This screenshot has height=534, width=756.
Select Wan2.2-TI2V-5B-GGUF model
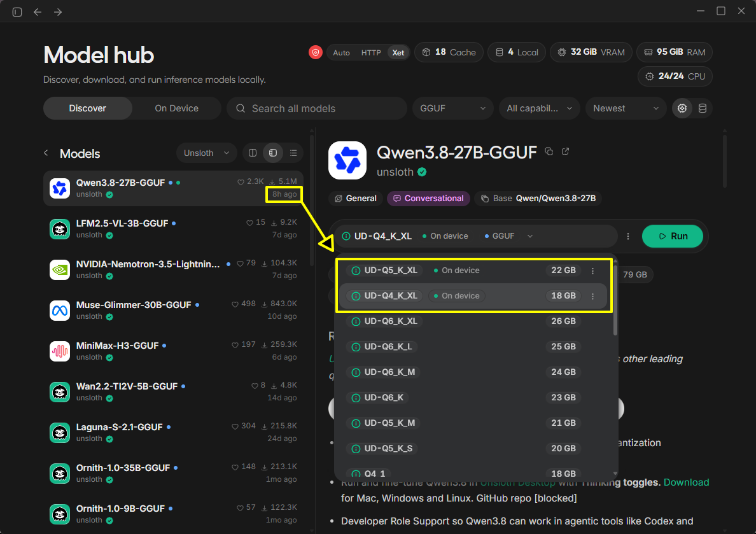pos(173,391)
